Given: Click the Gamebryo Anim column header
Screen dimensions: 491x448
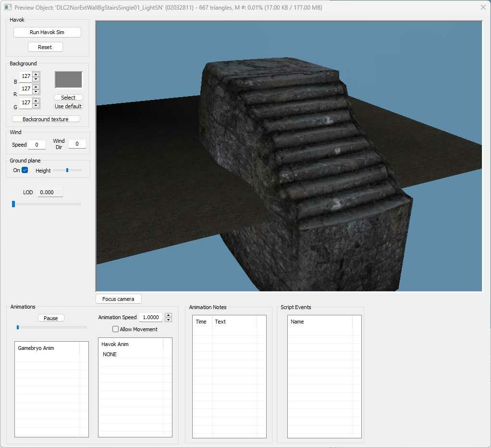Looking at the screenshot, I should [x=47, y=348].
